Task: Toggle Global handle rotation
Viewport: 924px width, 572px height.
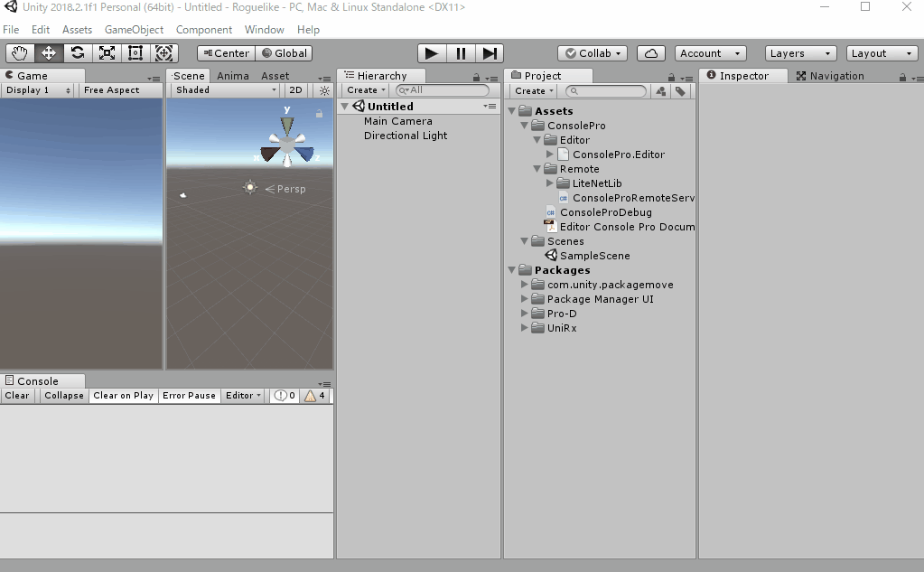Action: coord(284,53)
